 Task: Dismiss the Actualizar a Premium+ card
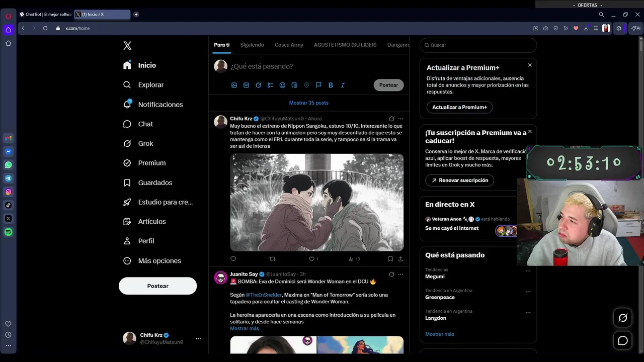pos(530,65)
